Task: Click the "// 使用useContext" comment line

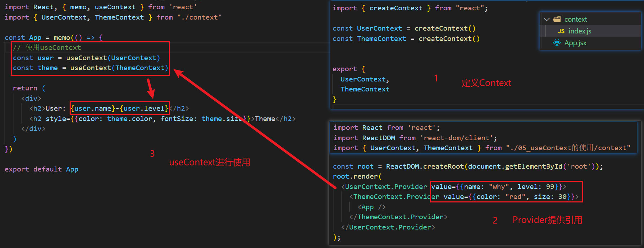Action: click(x=47, y=47)
